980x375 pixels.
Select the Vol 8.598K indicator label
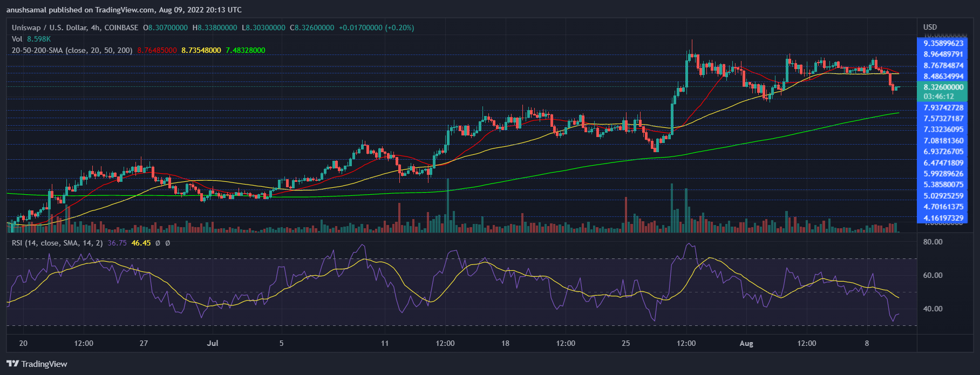[x=31, y=39]
